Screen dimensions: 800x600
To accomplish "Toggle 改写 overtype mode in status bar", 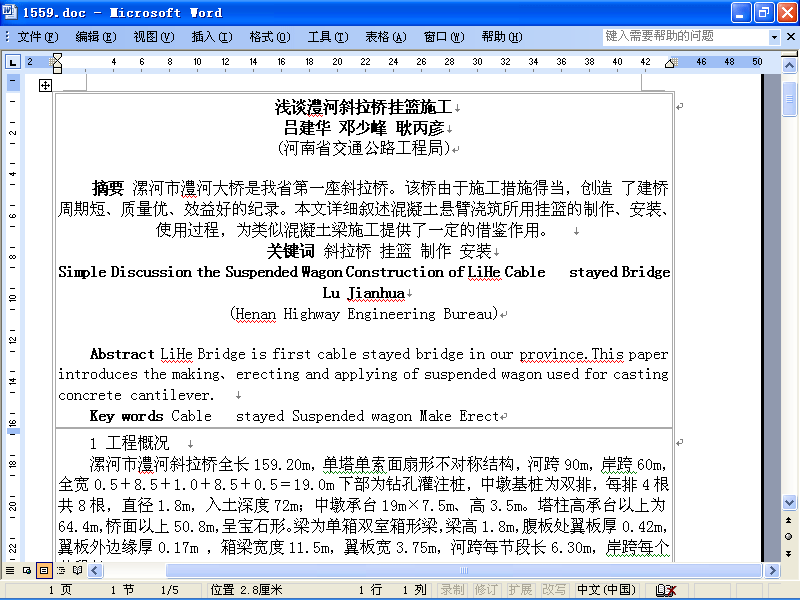I will (x=554, y=590).
